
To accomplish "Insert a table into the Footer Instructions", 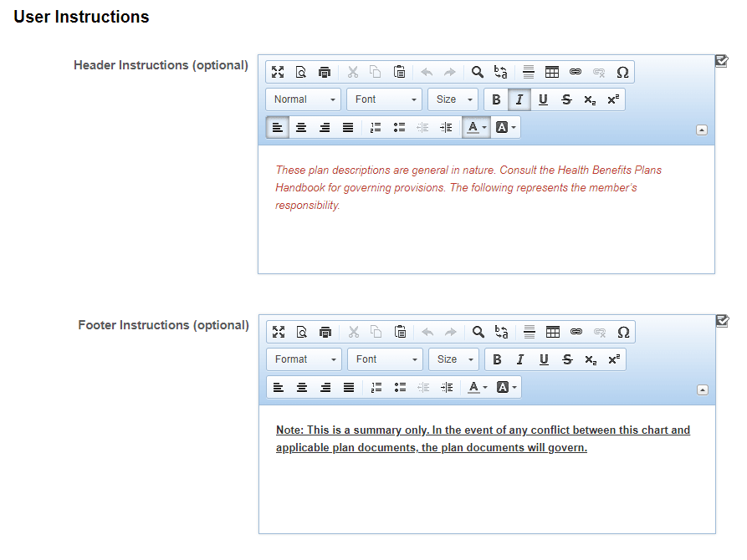I will (553, 332).
